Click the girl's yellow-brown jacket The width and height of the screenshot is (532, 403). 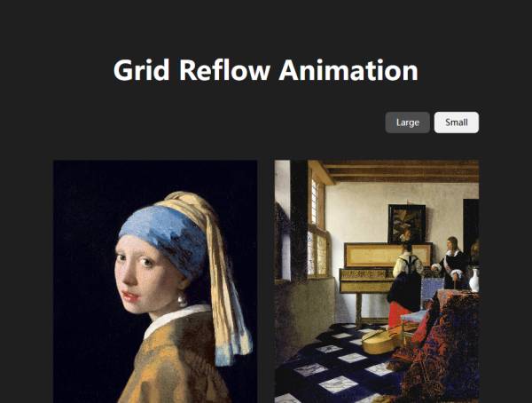176,364
